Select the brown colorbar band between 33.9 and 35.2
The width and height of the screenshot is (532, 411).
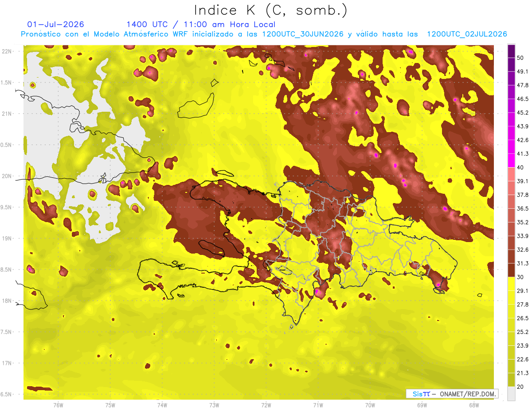coord(511,229)
